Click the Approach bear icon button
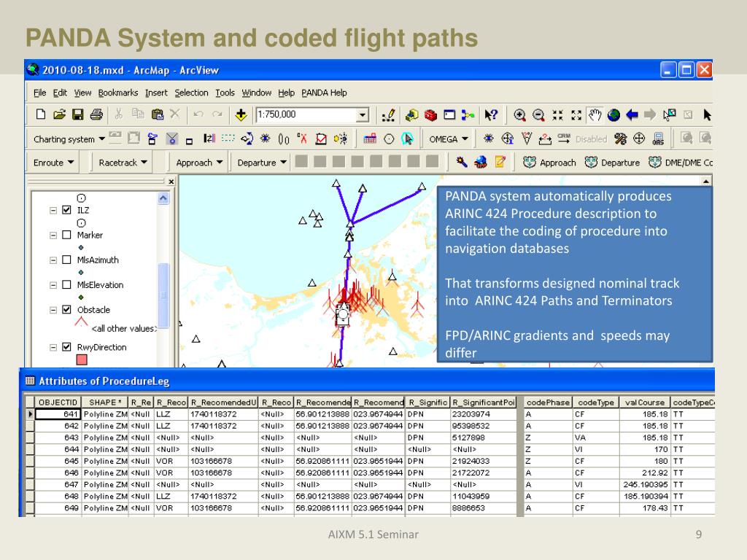The height and width of the screenshot is (560, 747). (549, 163)
